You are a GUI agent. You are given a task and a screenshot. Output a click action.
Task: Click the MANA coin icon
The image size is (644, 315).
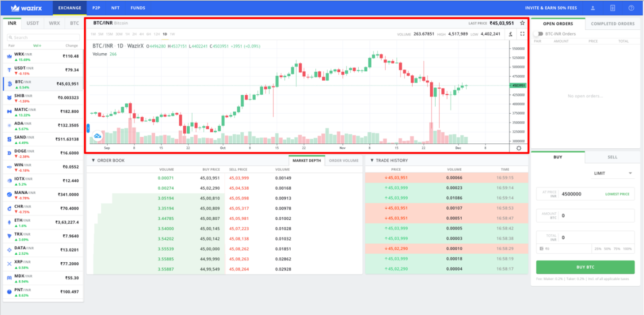(9, 194)
